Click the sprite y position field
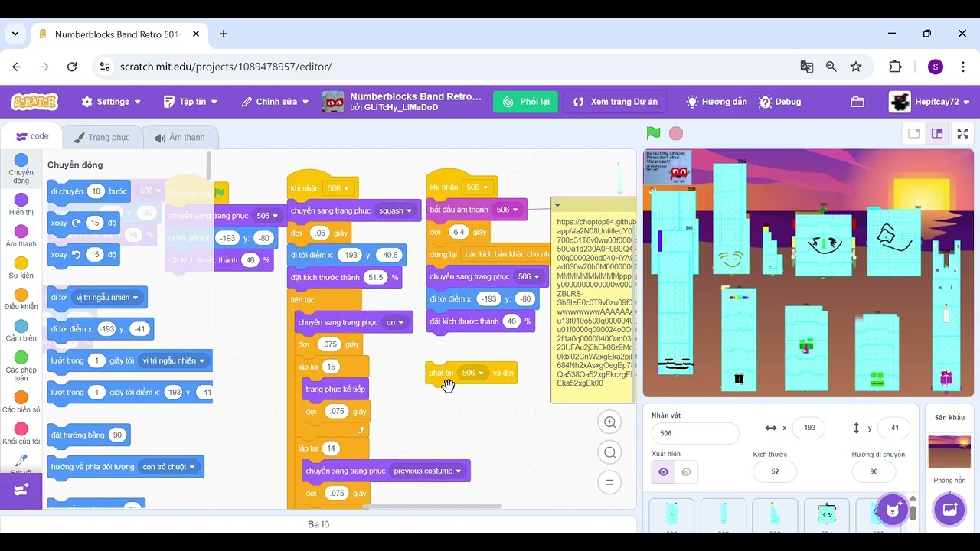The image size is (980, 551). tap(893, 429)
